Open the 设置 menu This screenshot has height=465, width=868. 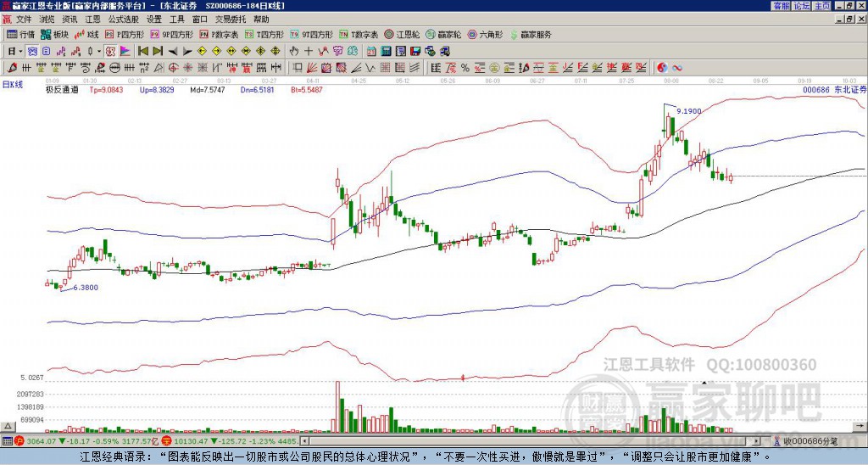coord(154,20)
